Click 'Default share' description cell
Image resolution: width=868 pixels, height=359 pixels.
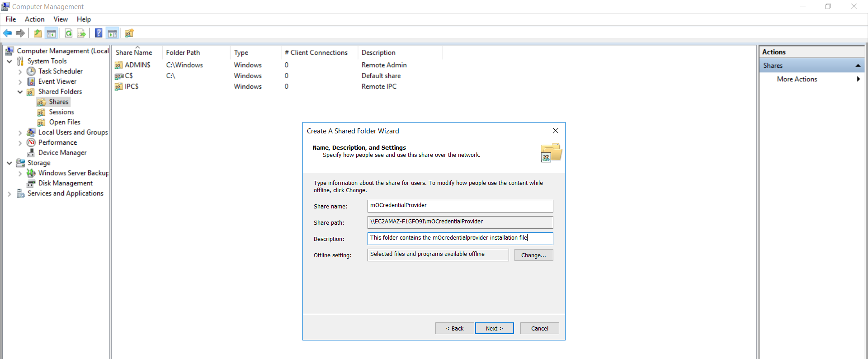click(x=381, y=76)
